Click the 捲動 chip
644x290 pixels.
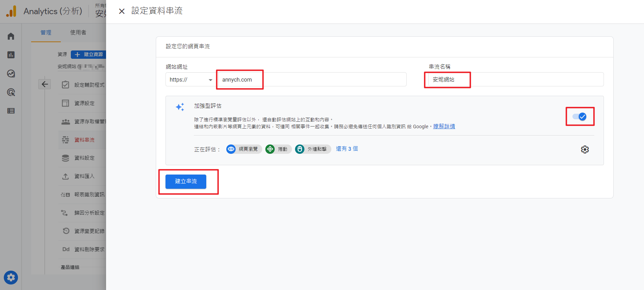click(278, 149)
